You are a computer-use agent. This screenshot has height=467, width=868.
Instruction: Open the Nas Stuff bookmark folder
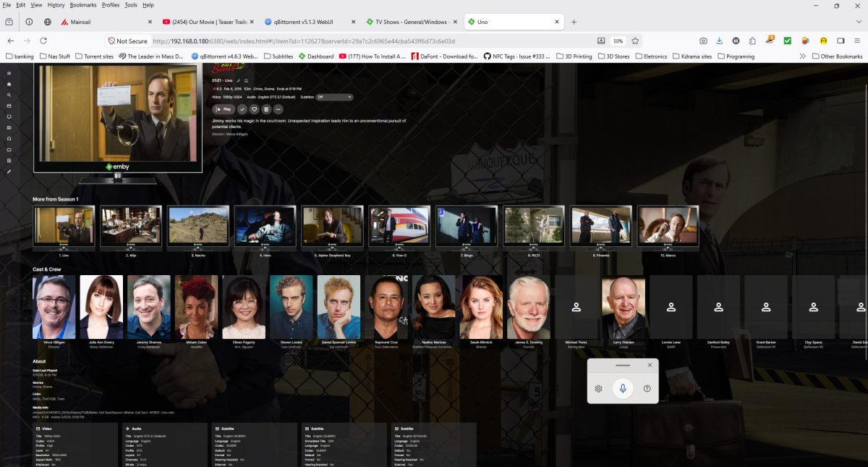click(x=55, y=56)
